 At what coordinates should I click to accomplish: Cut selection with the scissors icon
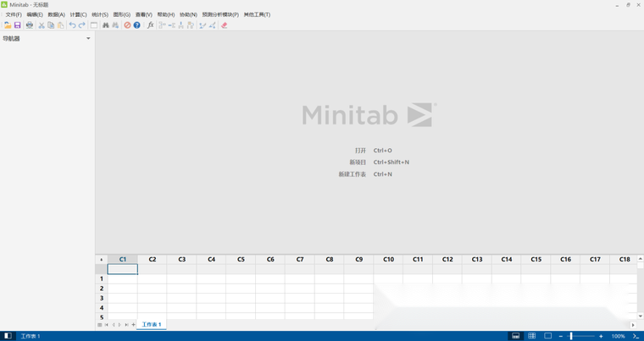(x=42, y=25)
